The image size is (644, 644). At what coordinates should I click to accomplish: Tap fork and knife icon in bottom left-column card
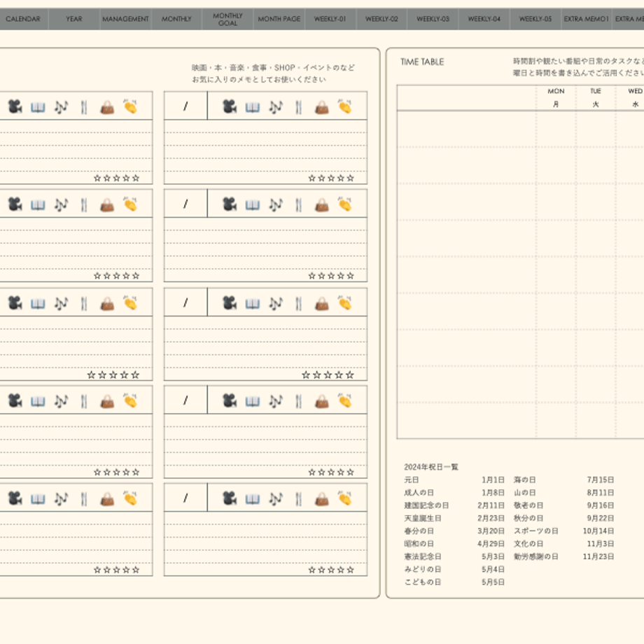[x=84, y=498]
